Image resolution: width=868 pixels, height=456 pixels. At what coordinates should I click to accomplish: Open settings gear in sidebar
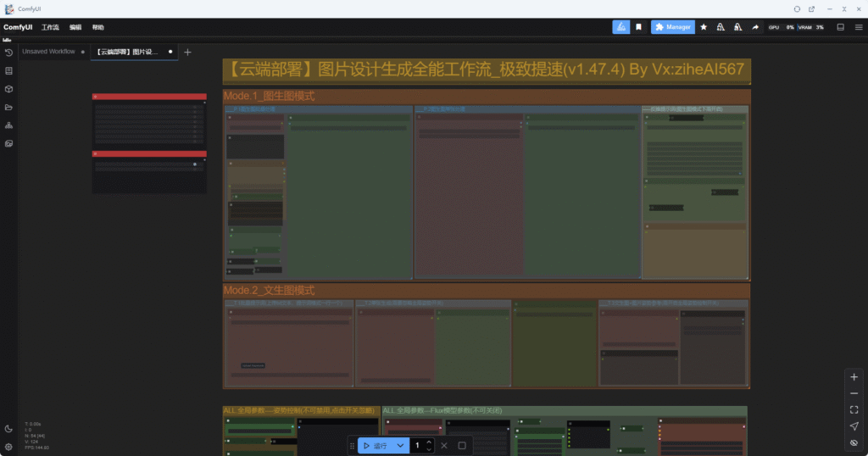click(x=8, y=447)
